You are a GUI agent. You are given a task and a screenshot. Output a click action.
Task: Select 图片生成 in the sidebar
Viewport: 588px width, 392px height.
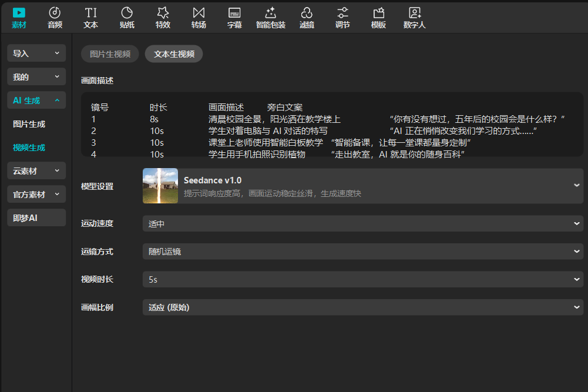click(x=29, y=124)
